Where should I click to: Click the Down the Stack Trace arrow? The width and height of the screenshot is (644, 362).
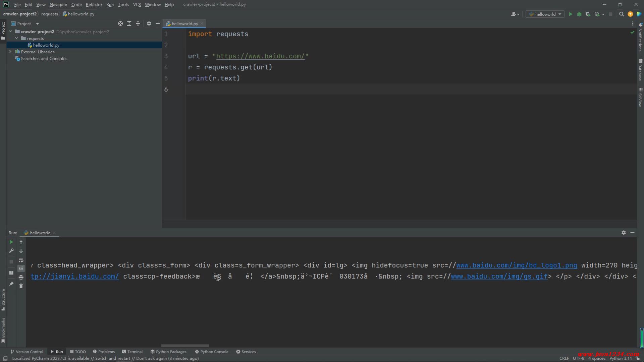point(21,251)
